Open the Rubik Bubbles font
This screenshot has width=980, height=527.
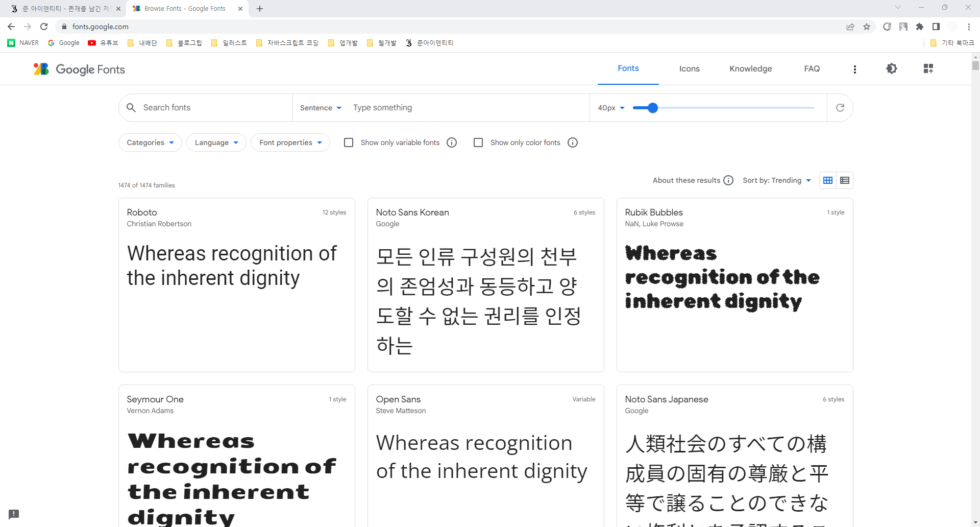click(735, 285)
